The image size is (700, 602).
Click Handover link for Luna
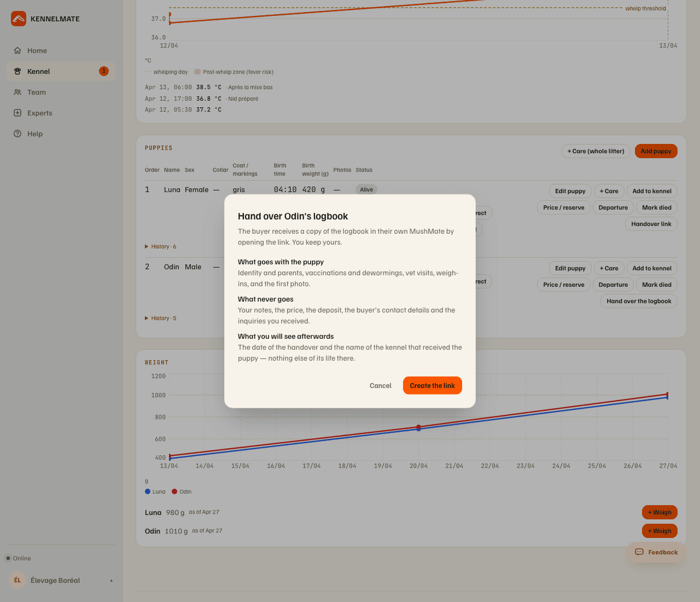click(x=651, y=224)
